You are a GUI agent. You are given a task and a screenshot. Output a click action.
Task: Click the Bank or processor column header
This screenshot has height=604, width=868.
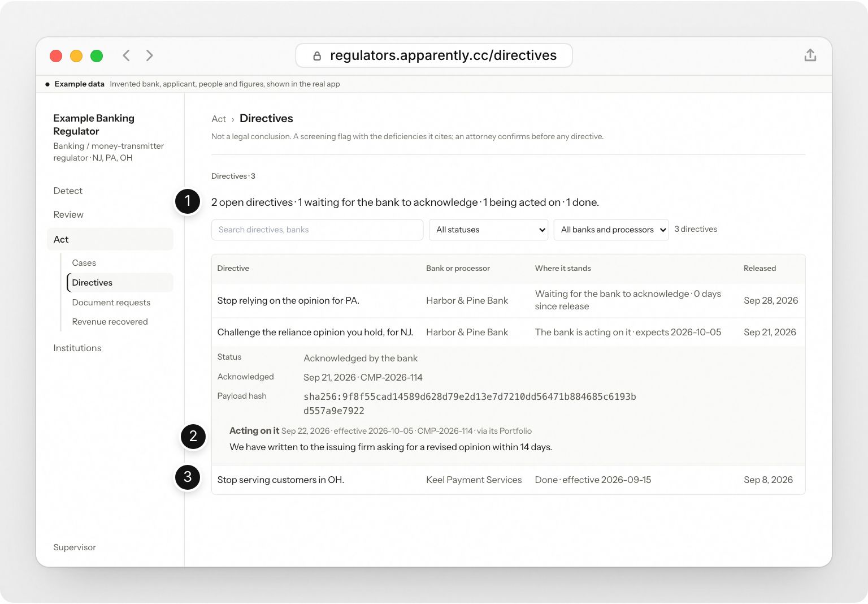458,269
